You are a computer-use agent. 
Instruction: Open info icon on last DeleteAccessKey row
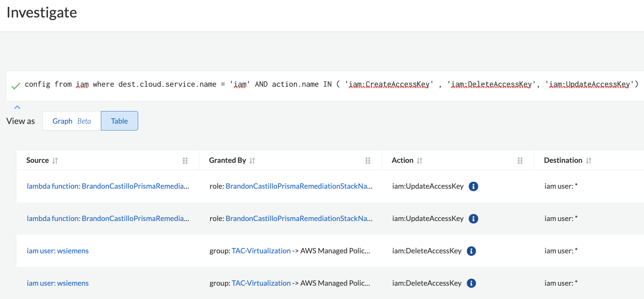tap(471, 283)
